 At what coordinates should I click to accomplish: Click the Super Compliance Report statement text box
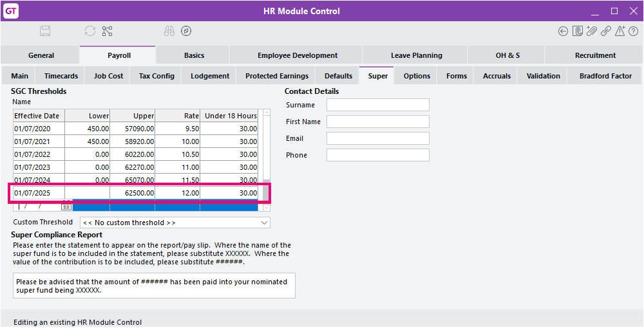tap(154, 286)
